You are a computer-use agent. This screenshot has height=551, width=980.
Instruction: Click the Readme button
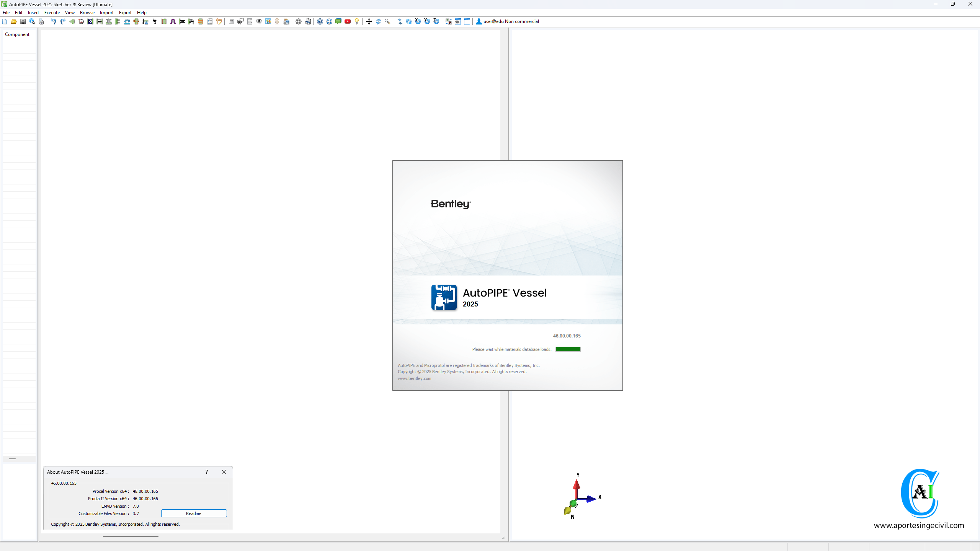coord(194,514)
